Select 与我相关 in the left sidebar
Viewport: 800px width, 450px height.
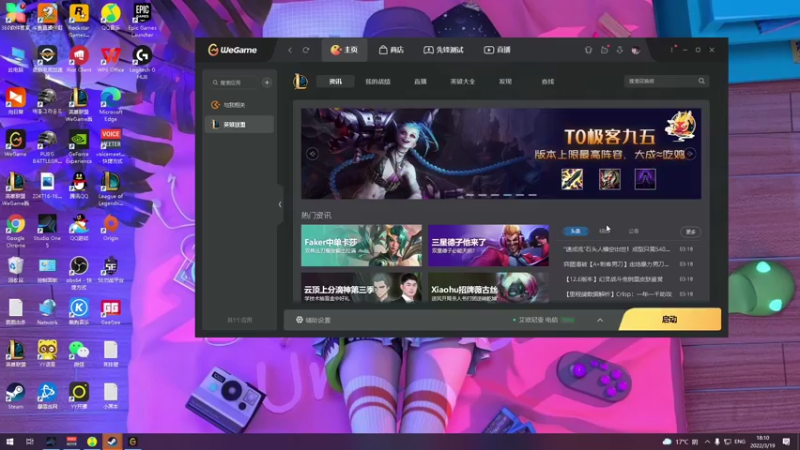[239, 105]
